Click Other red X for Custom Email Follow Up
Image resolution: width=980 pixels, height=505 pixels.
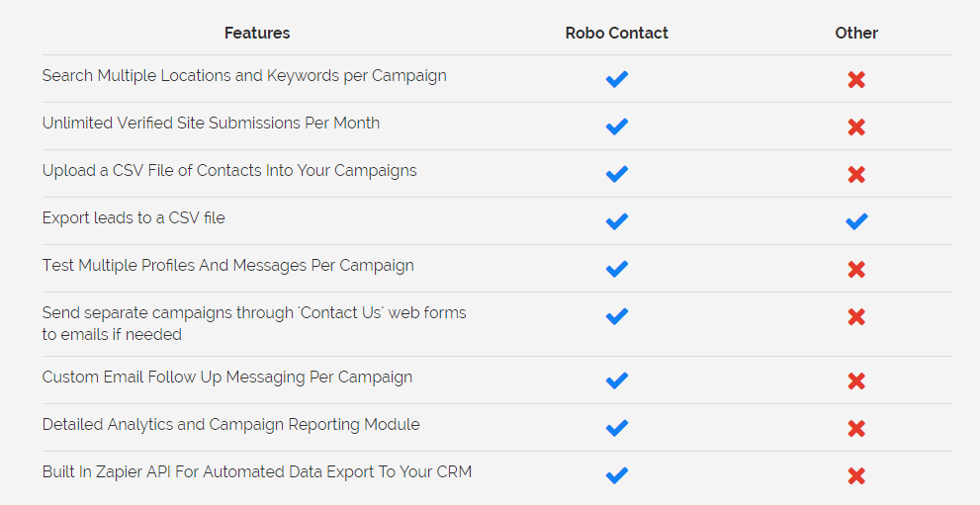tap(856, 380)
